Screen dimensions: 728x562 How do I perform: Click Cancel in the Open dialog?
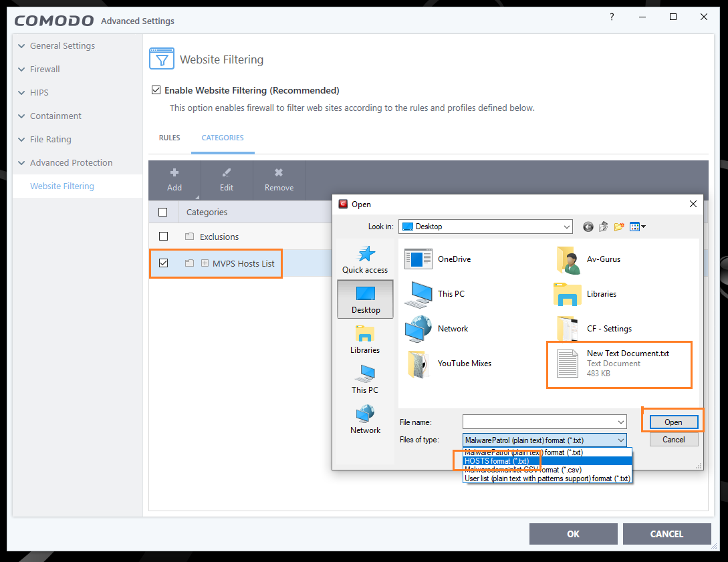point(674,440)
